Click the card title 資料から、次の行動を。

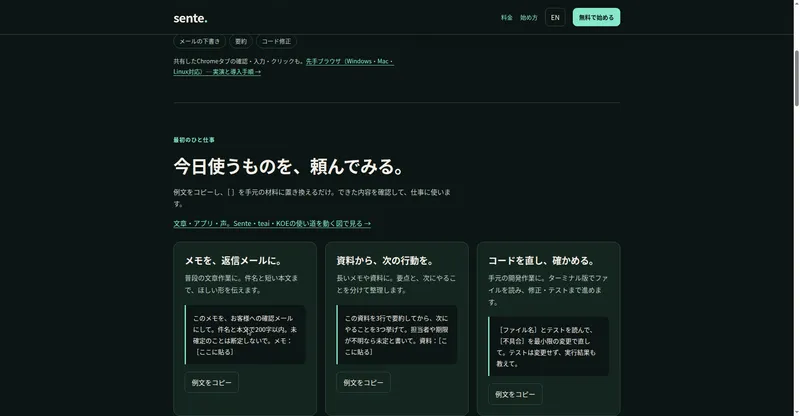click(x=386, y=261)
